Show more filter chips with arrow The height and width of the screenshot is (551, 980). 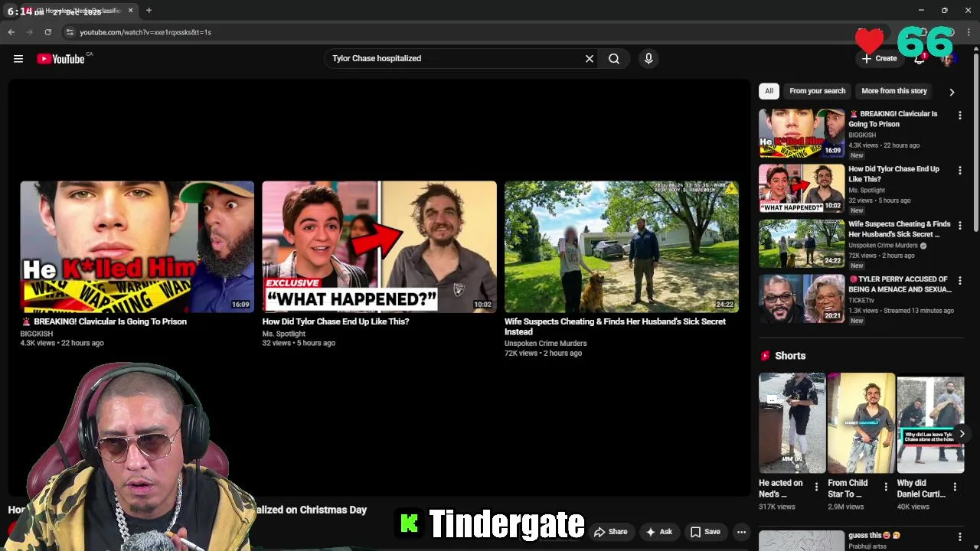pos(952,92)
